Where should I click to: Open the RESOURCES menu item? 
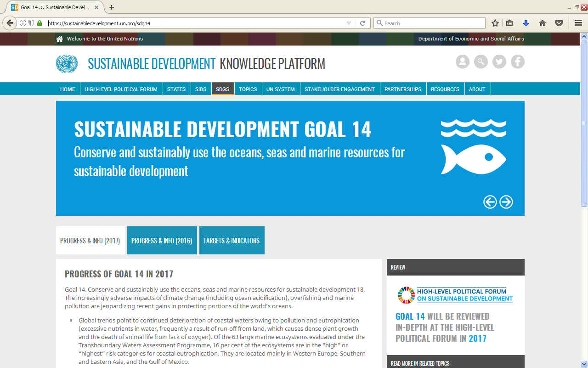pyautogui.click(x=445, y=89)
